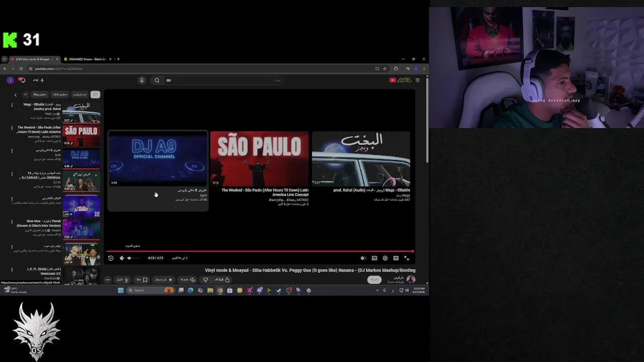Switch to the Vinyl mode & Moayad browser tab
This screenshot has height=362, width=644.
coord(34,59)
